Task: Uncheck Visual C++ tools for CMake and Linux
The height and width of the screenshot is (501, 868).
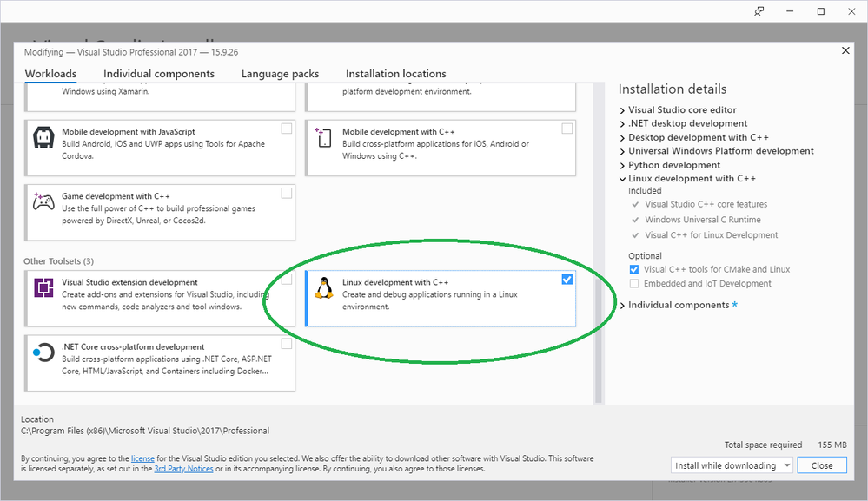Action: pos(634,269)
